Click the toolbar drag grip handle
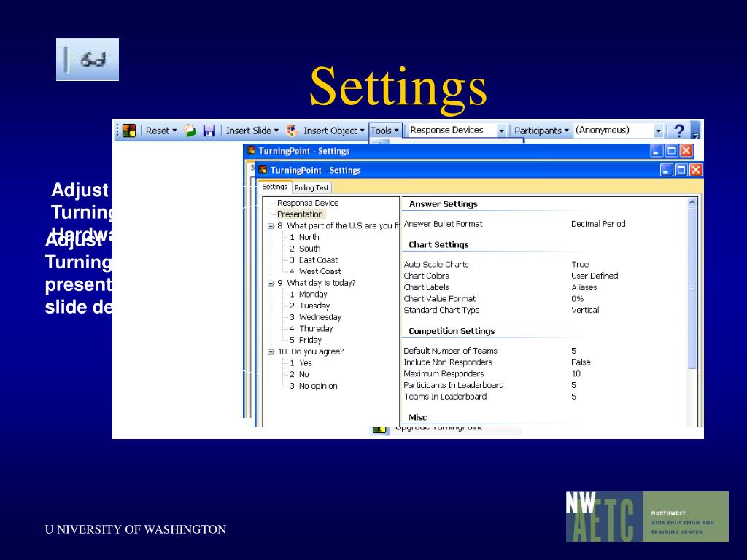This screenshot has width=747, height=560. 117,131
